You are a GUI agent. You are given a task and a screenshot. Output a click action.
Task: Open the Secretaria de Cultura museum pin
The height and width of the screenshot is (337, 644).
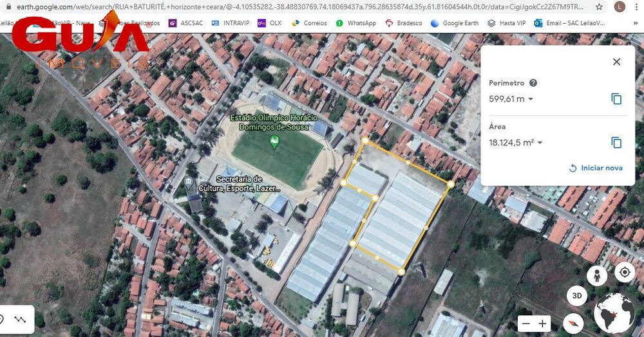coord(189,181)
